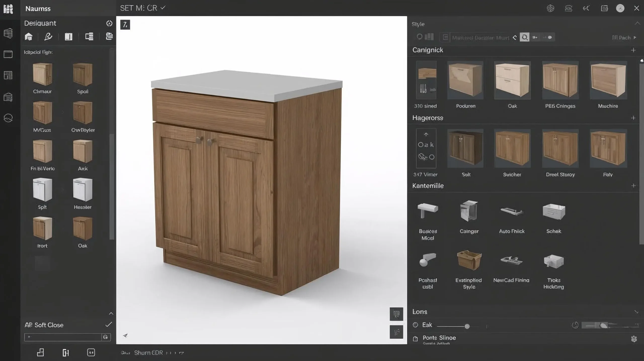Click the magnifier search icon in Style bar
Screen dimensions: 644x361
click(x=525, y=38)
